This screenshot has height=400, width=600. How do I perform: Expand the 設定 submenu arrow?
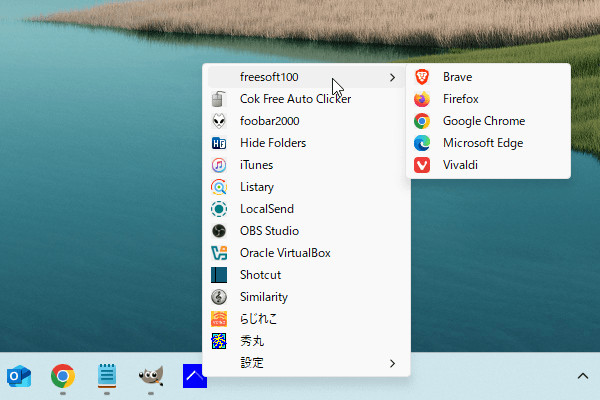pos(392,363)
